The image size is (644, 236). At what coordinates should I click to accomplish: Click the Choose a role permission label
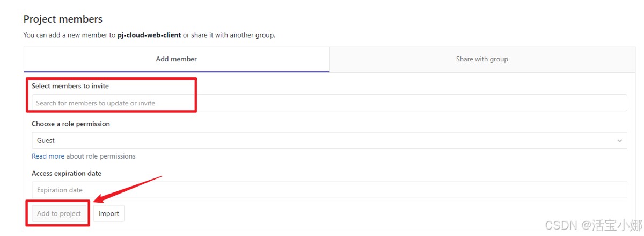(x=71, y=124)
